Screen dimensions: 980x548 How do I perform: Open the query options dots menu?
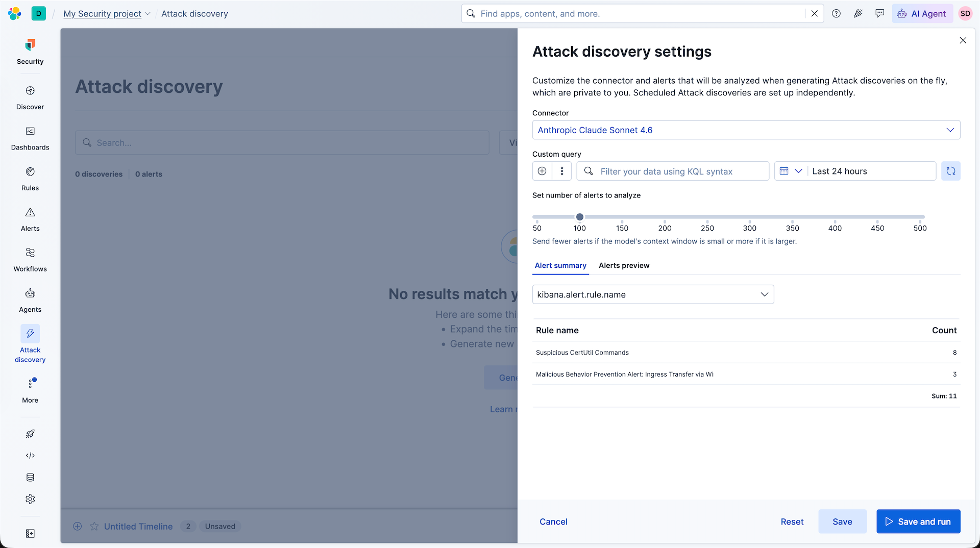click(x=562, y=171)
